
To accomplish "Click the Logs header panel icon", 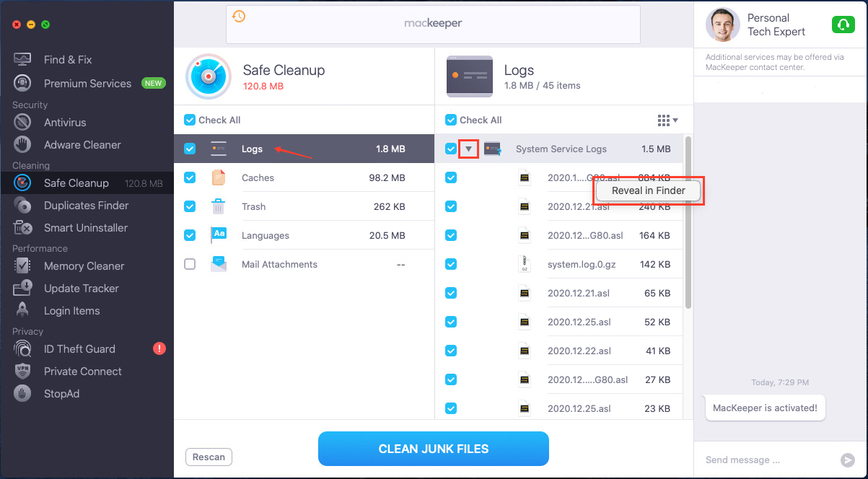I will pos(470,76).
